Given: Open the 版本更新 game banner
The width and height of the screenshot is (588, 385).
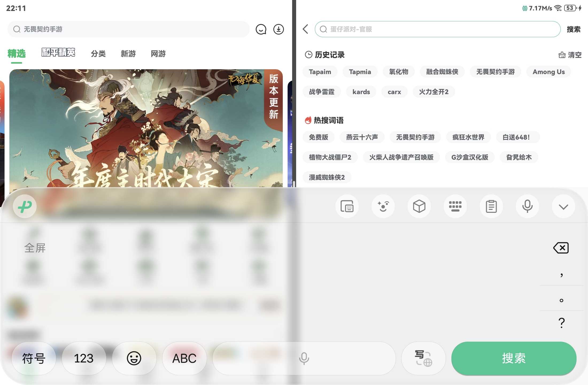Looking at the screenshot, I should (146, 128).
